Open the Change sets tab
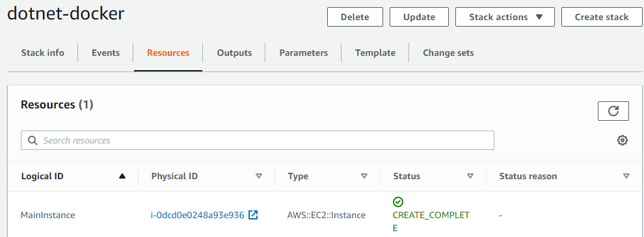 point(448,53)
